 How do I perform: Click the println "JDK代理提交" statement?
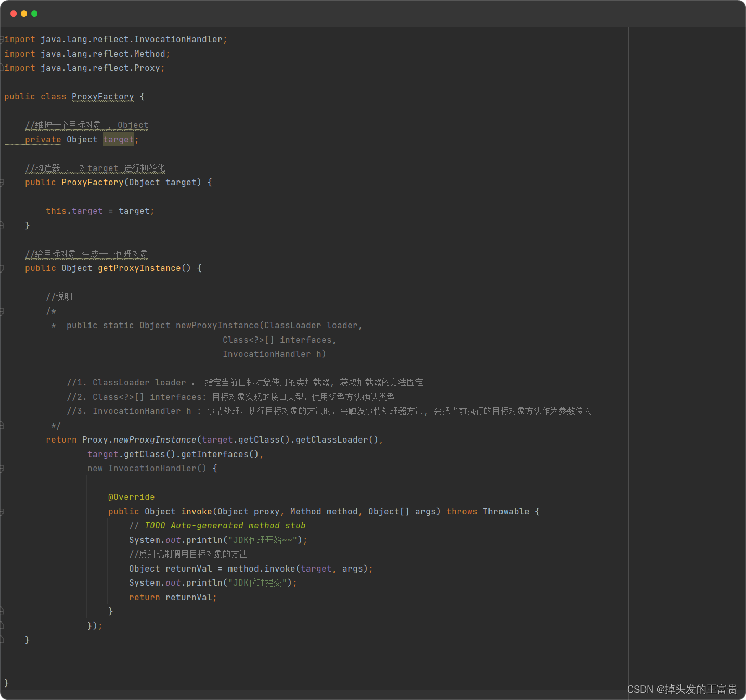213,583
